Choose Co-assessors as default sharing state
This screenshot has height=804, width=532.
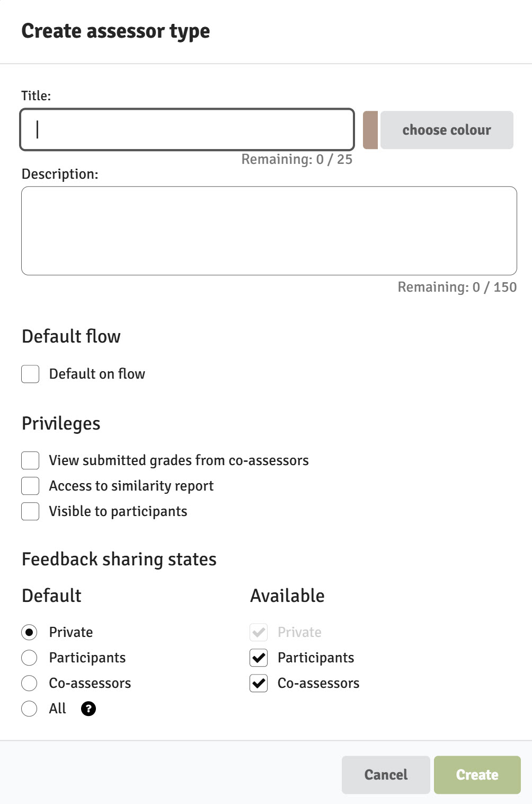29,683
